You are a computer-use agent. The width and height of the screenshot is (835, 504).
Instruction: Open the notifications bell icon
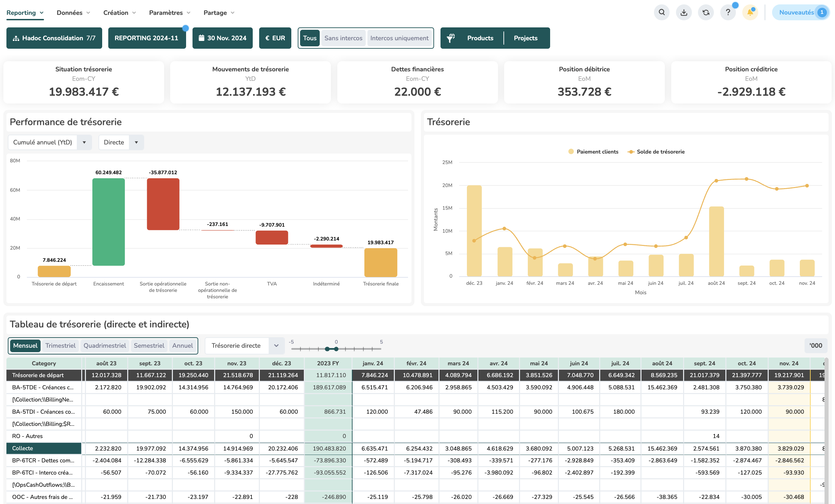[750, 13]
